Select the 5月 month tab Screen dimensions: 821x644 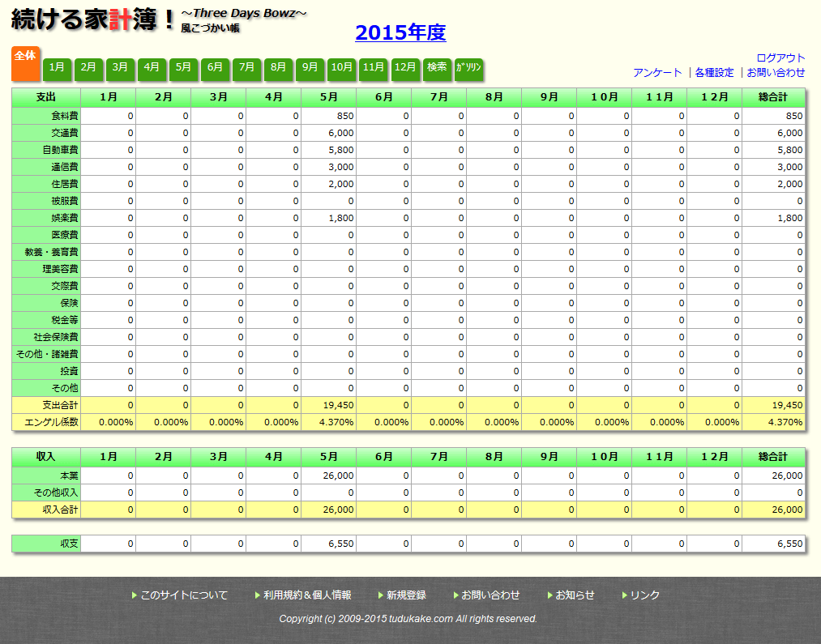tap(183, 68)
